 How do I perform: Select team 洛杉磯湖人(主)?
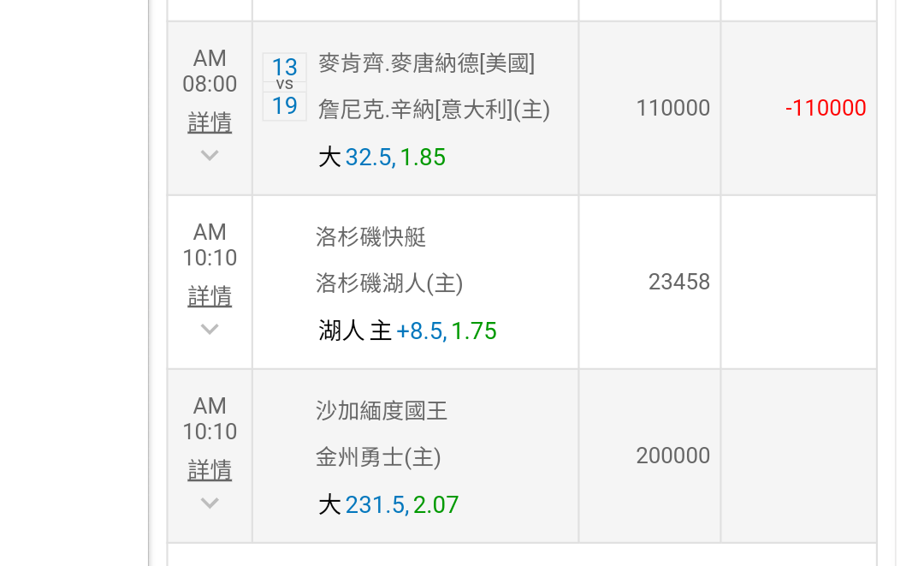(x=389, y=283)
